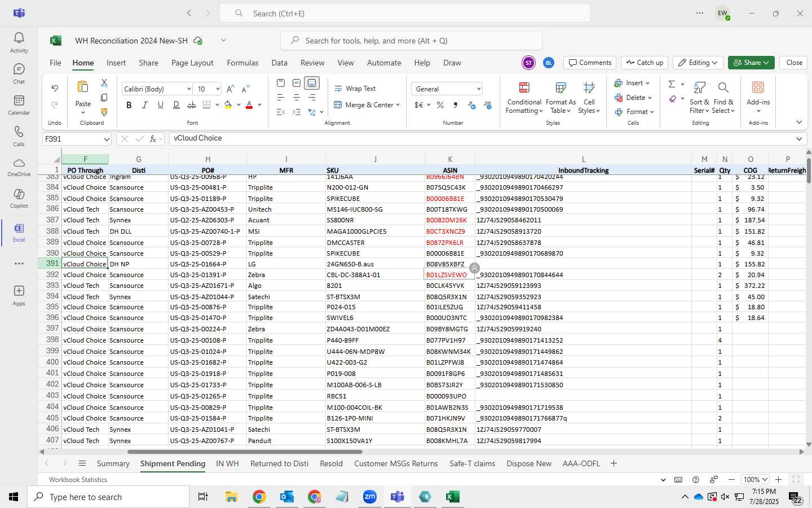Viewport: 812px width, 508px height.
Task: Click the Close button in Excel header
Action: (x=794, y=63)
